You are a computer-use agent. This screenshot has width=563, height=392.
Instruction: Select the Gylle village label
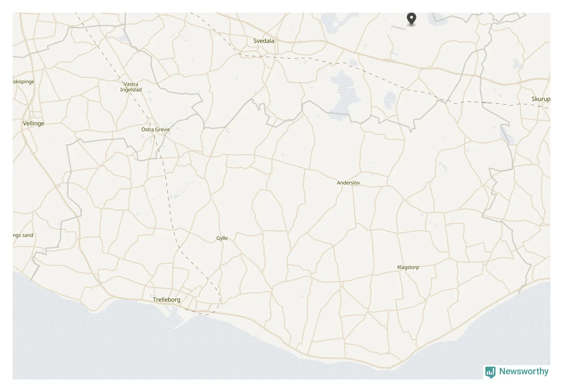222,238
